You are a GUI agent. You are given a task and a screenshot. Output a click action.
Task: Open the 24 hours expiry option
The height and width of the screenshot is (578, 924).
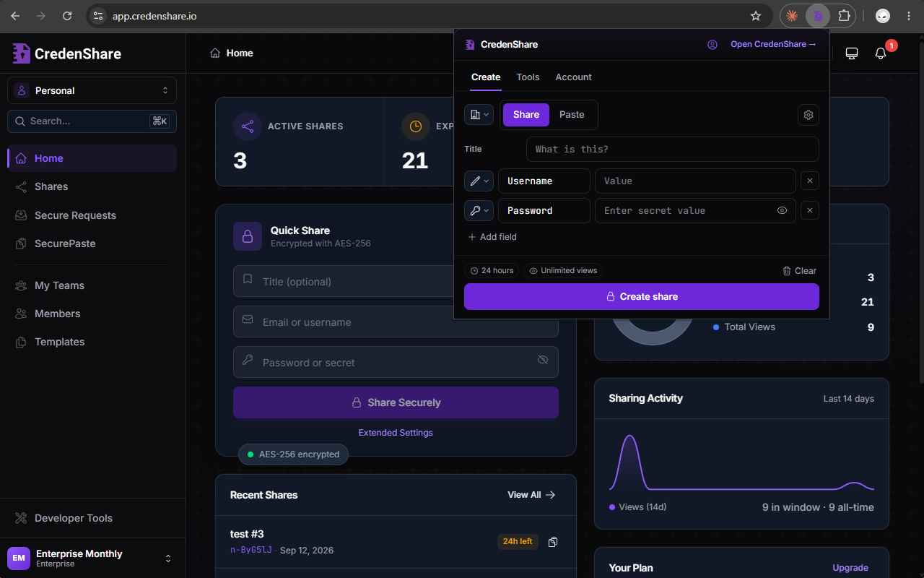coord(492,270)
